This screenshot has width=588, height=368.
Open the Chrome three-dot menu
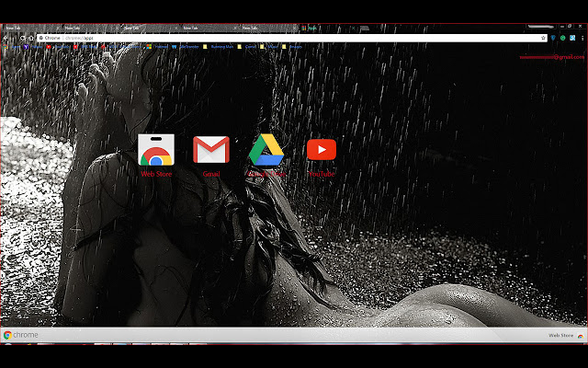582,38
